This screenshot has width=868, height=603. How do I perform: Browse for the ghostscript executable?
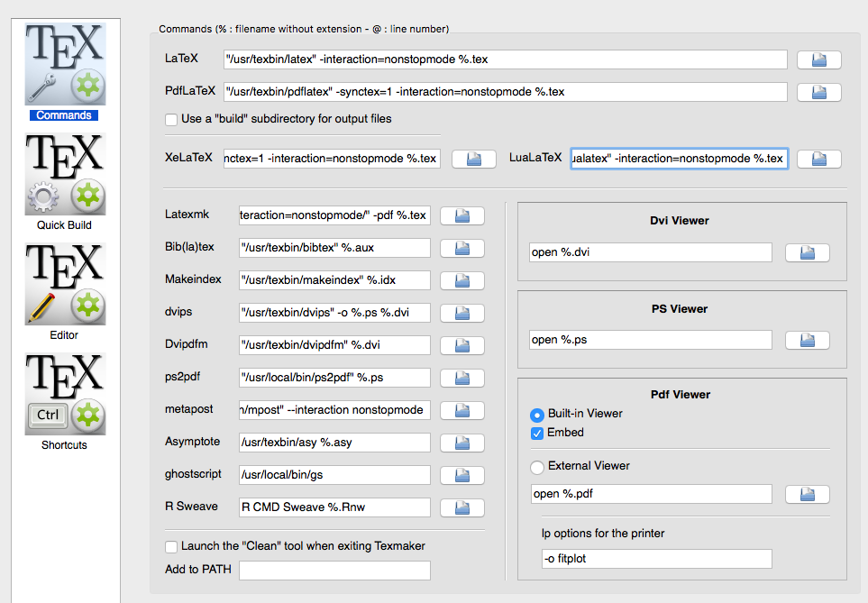tap(462, 475)
